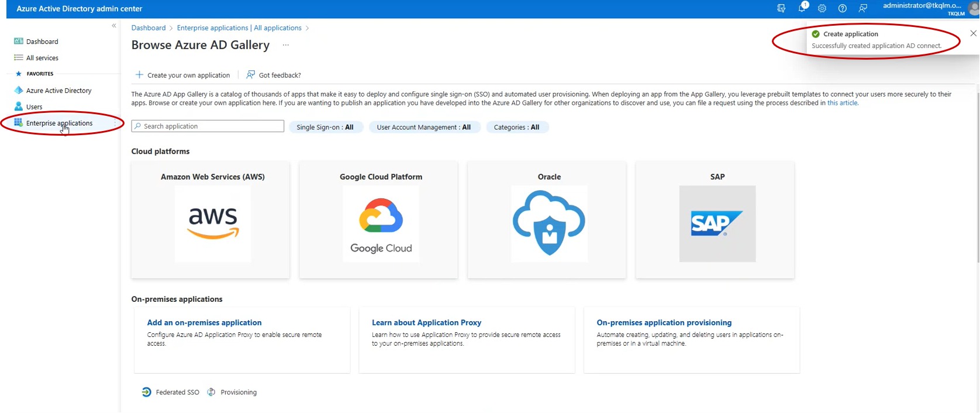Open the portal directory icon in top bar
The height and width of the screenshot is (413, 980).
click(x=781, y=8)
